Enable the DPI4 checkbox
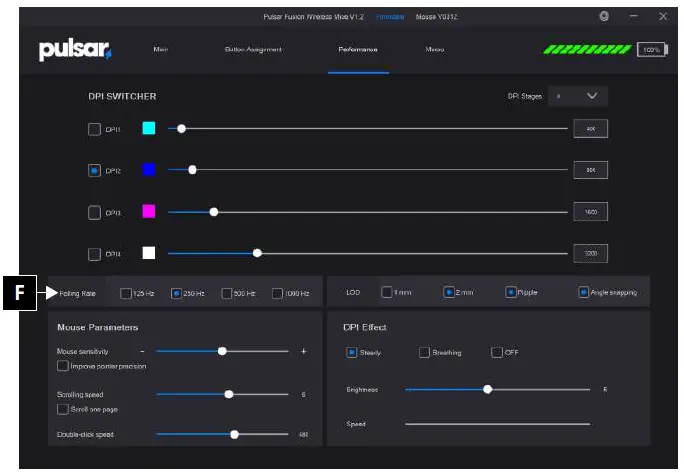Viewport: 684px width, 473px height. point(94,254)
